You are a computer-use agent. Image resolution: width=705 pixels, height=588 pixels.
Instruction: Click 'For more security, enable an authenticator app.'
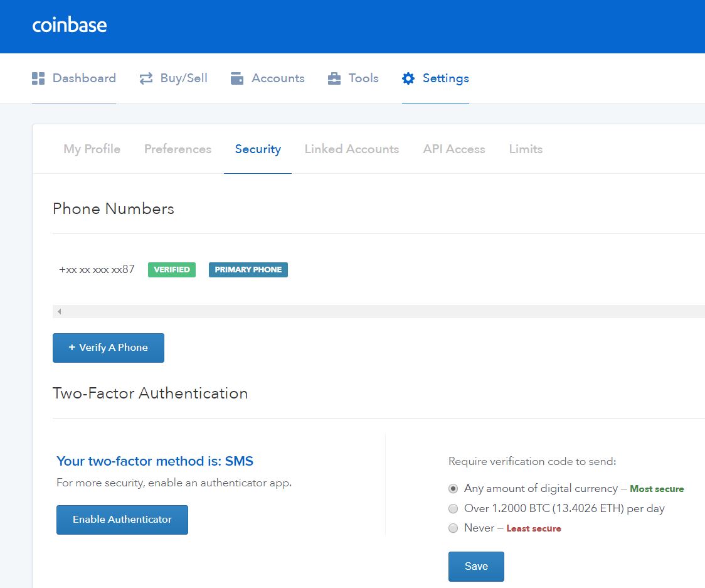click(x=174, y=483)
